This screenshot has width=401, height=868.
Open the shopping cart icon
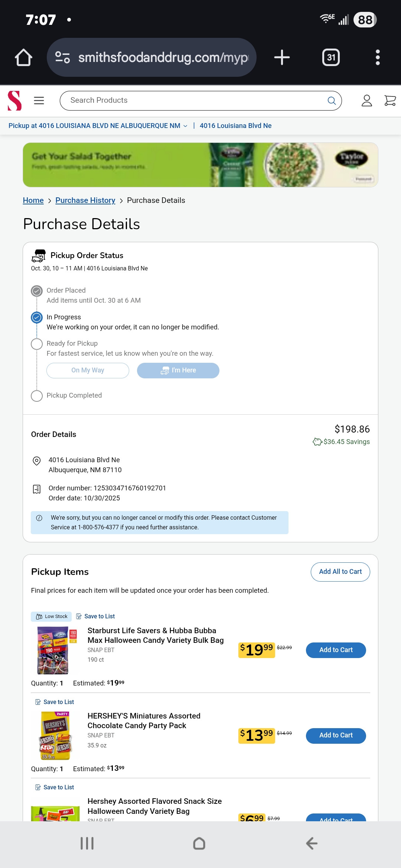[x=389, y=101]
